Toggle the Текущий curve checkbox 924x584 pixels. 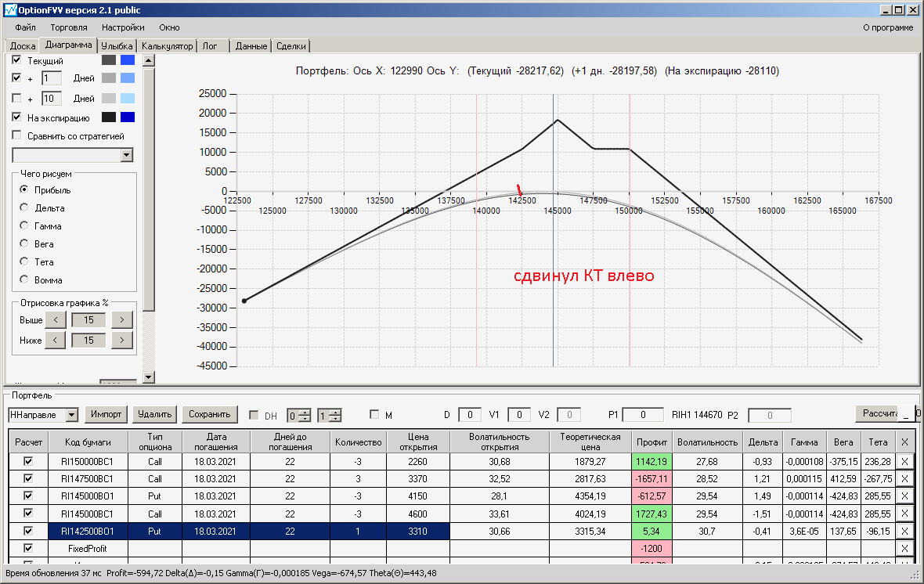tap(16, 59)
